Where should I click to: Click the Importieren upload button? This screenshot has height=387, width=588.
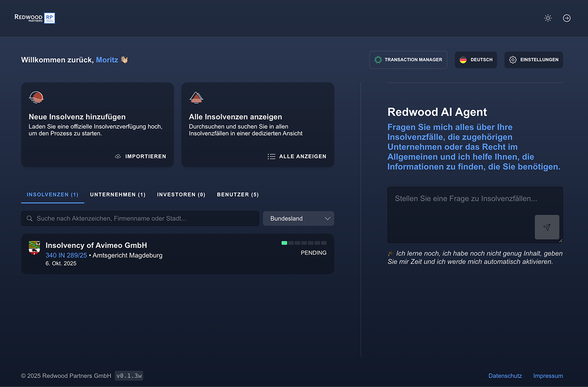click(141, 156)
